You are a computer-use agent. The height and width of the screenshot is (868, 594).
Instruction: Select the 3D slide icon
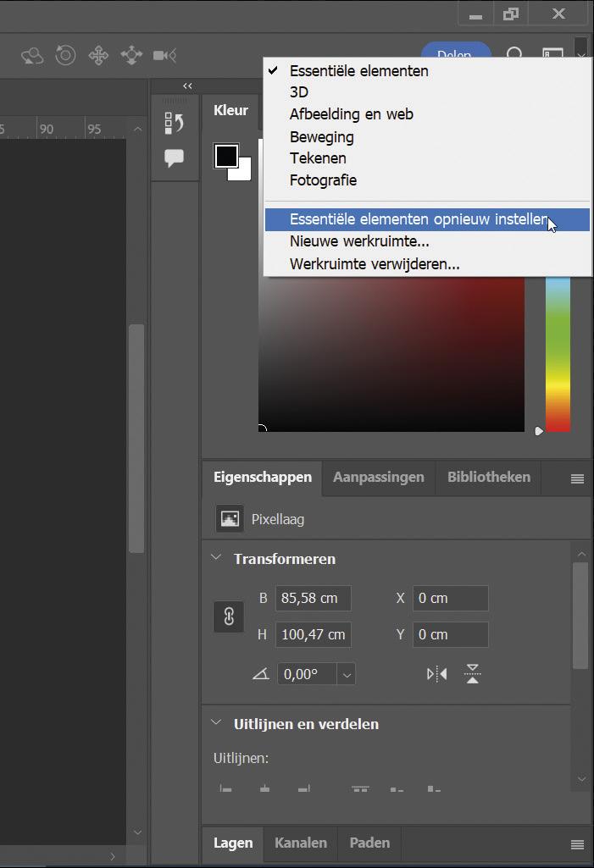point(131,55)
